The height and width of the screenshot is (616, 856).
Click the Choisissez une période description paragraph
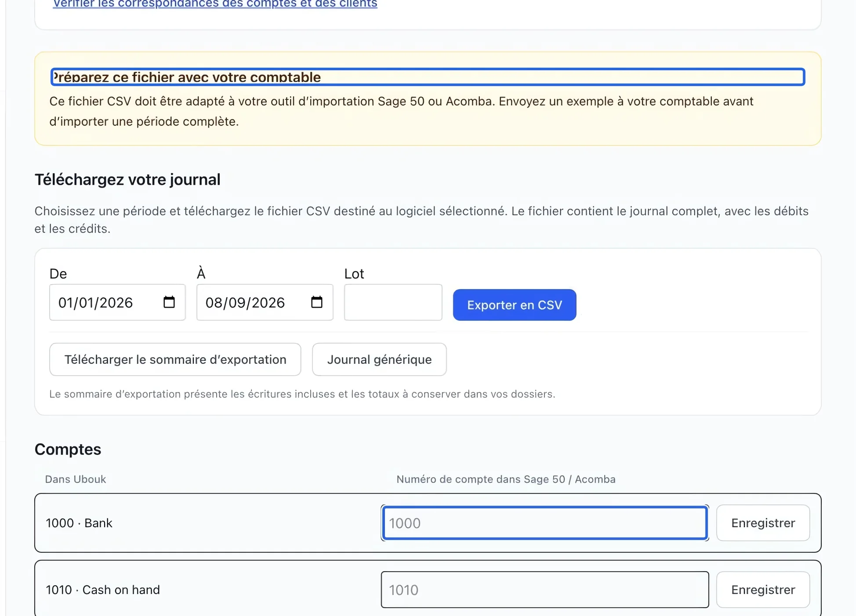pyautogui.click(x=421, y=220)
